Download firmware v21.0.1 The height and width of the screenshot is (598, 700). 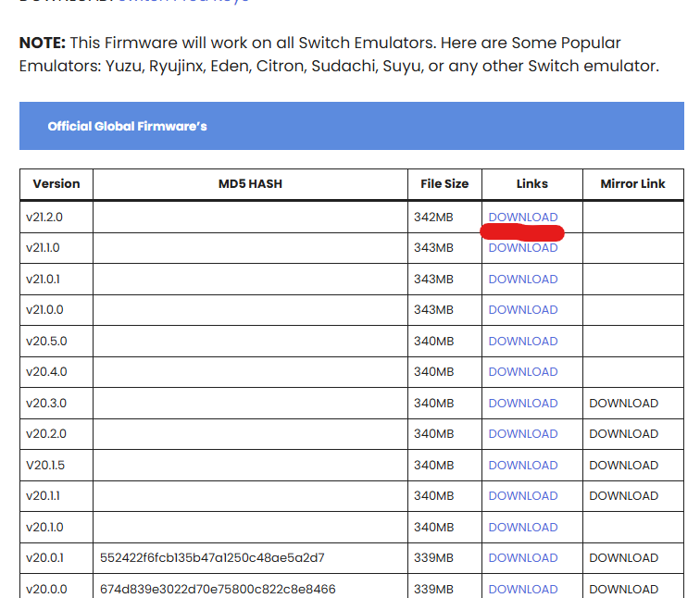click(523, 280)
